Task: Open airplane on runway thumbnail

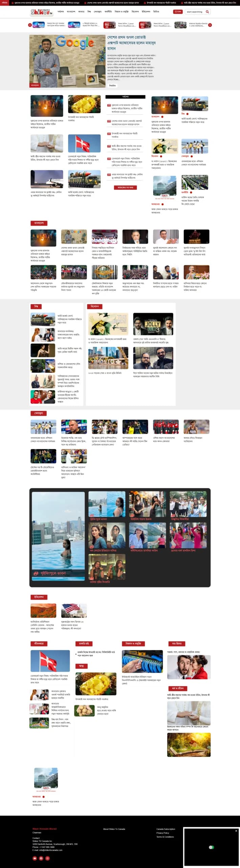Action: point(47,179)
